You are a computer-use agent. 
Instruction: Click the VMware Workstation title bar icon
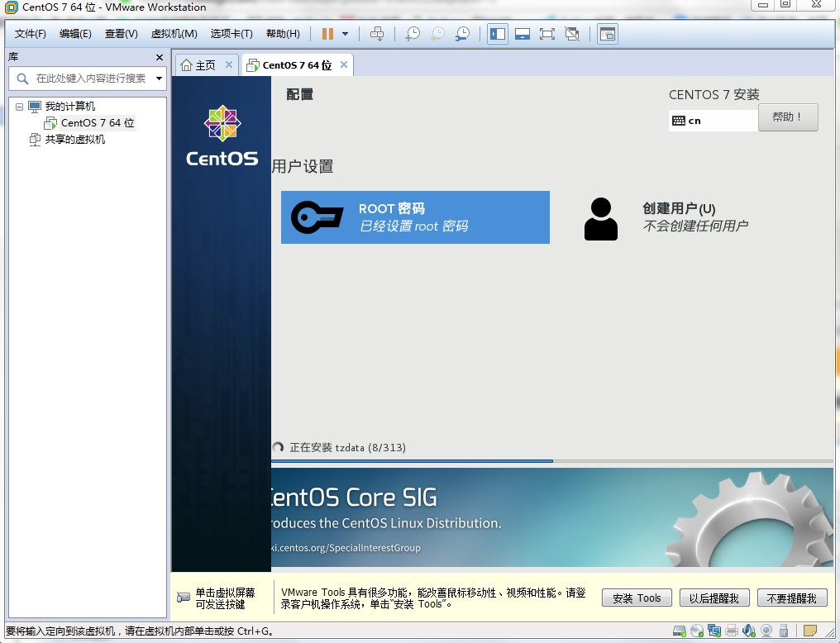tap(12, 7)
